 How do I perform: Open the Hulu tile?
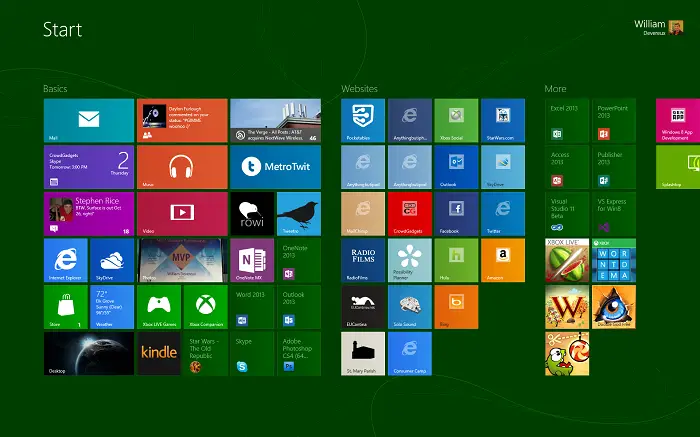click(456, 260)
